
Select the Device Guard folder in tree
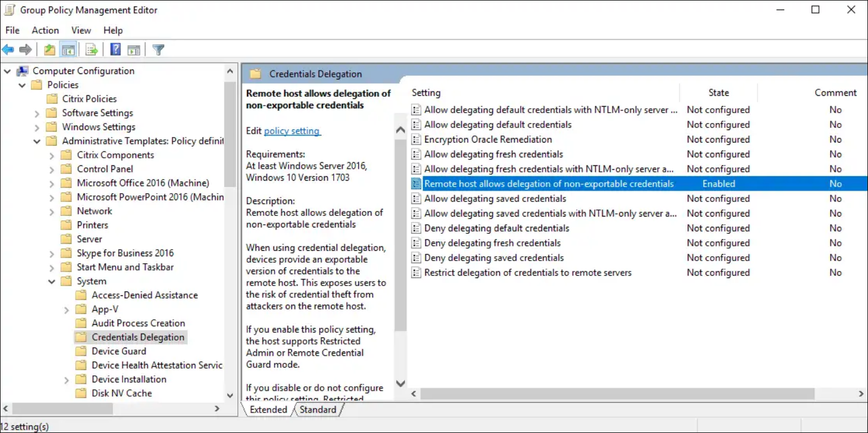[x=119, y=351]
